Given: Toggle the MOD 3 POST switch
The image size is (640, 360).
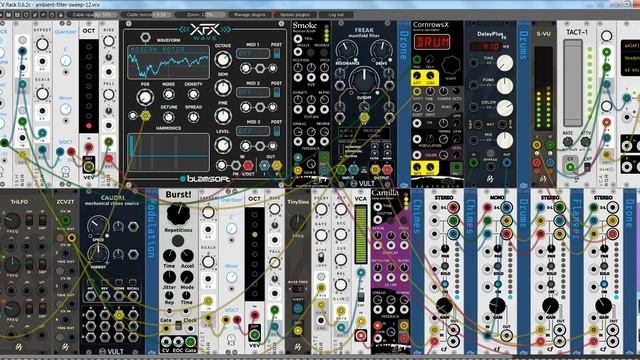Looking at the screenshot, I should click(x=277, y=131).
